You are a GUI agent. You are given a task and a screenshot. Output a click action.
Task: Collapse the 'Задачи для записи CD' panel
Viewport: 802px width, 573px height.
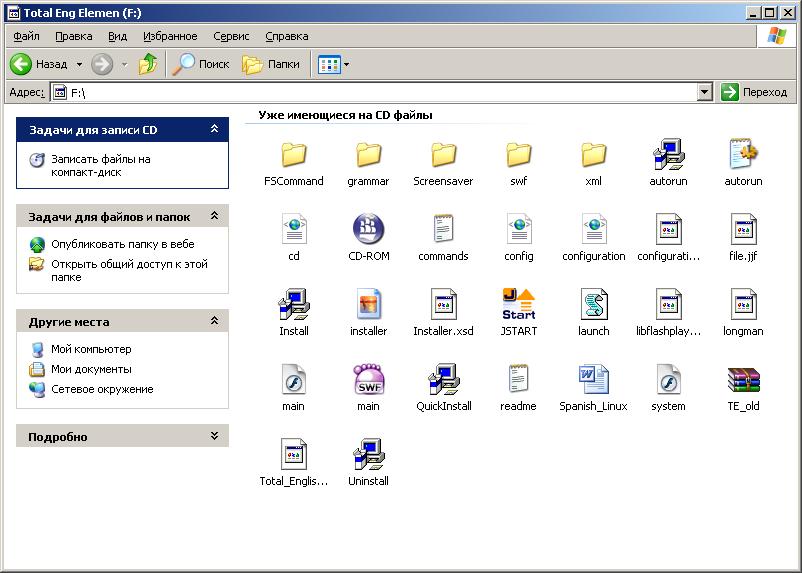[x=214, y=130]
